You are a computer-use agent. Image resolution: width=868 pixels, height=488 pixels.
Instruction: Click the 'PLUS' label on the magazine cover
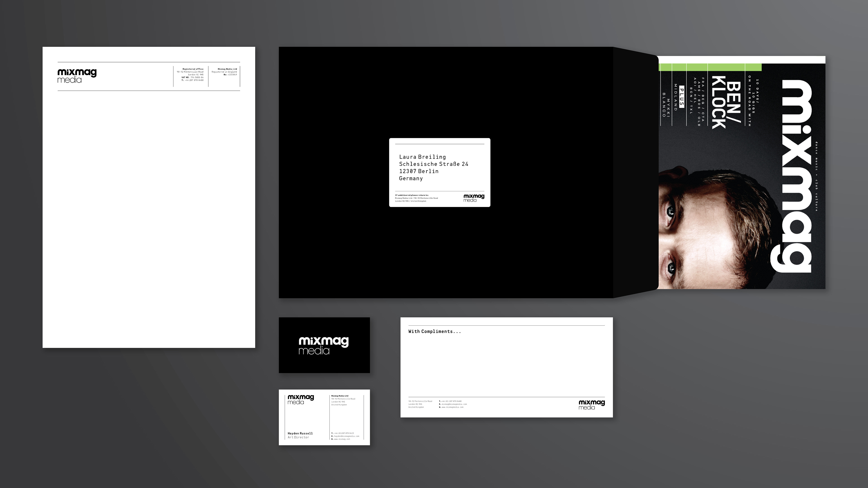682,97
